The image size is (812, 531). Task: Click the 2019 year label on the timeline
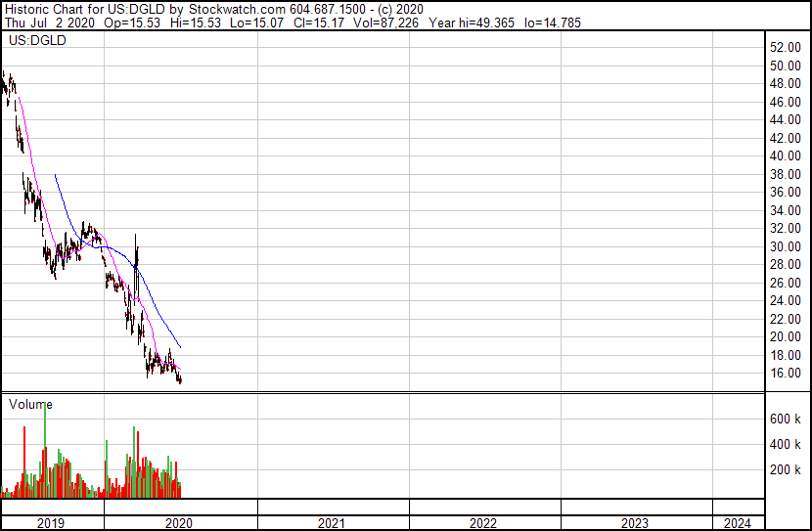(x=51, y=523)
